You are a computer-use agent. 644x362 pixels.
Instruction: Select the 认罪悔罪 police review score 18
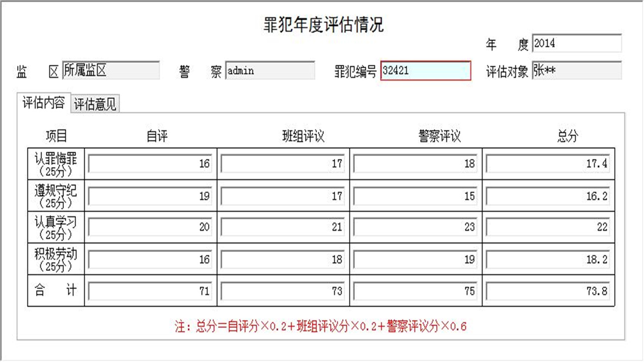coord(415,163)
